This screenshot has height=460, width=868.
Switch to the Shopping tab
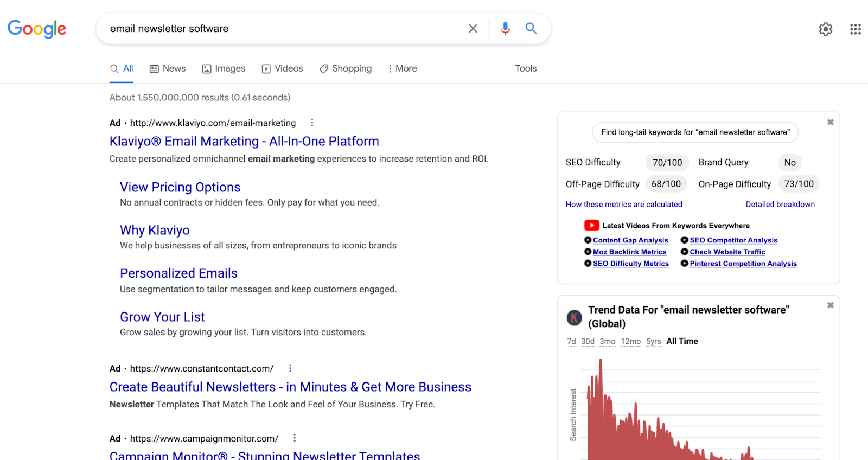346,68
